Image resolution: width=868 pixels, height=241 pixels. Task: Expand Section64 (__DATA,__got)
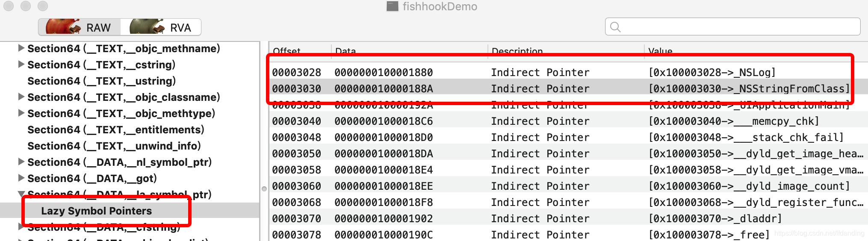(x=21, y=178)
